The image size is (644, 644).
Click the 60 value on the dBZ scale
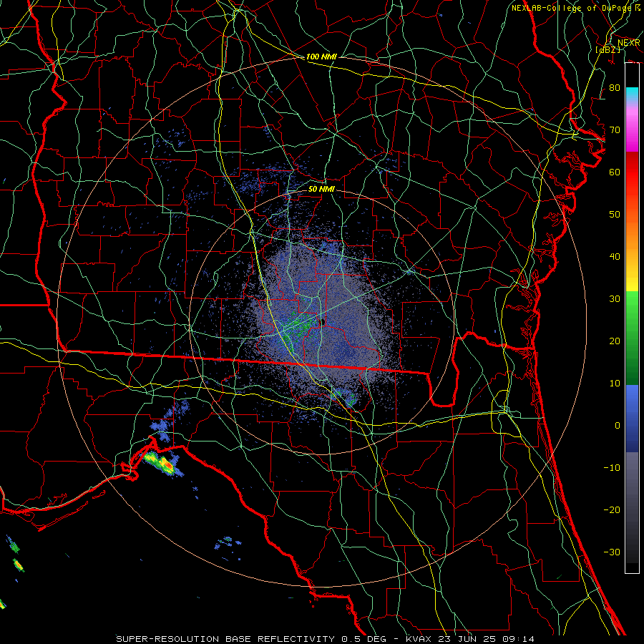[615, 172]
